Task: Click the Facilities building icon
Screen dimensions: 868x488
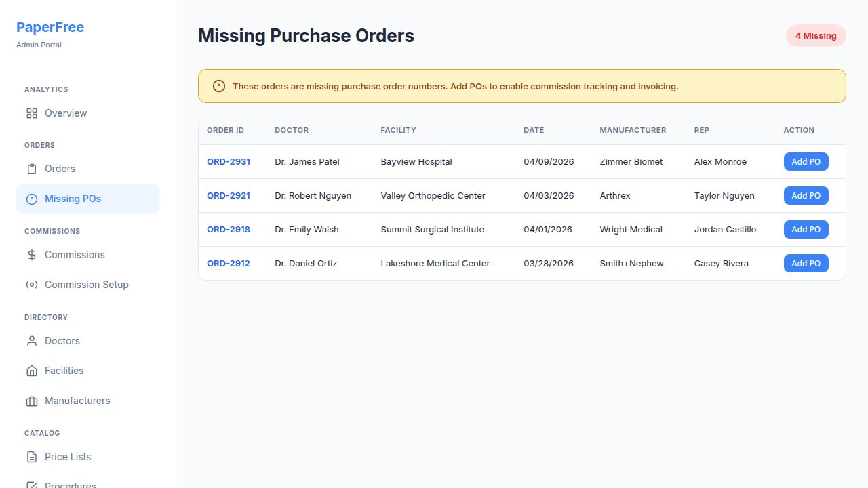Action: coord(32,371)
